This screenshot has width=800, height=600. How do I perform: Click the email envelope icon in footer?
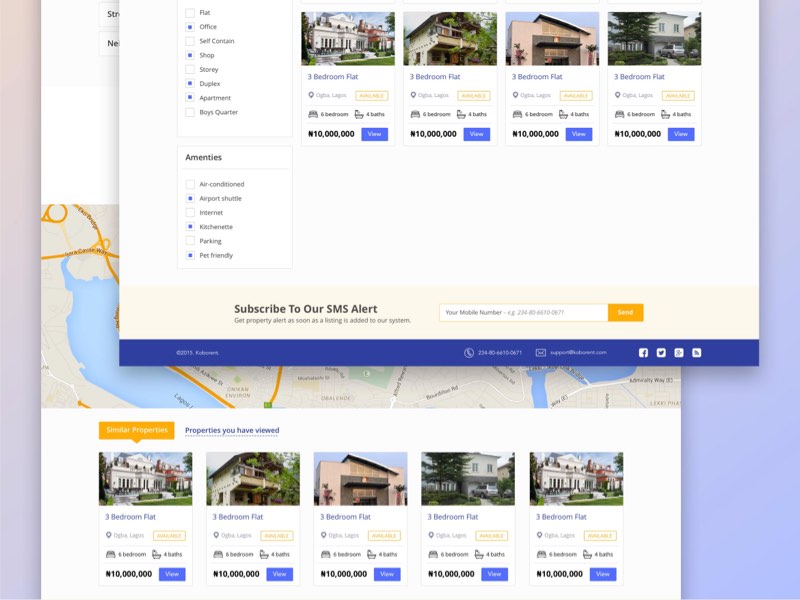[x=541, y=352]
